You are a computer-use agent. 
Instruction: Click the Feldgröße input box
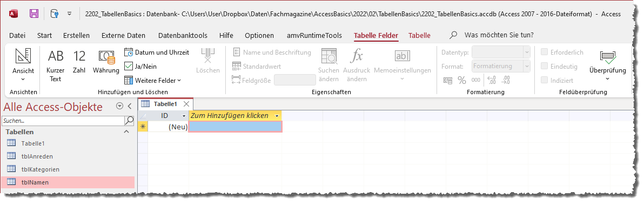pyautogui.click(x=295, y=80)
